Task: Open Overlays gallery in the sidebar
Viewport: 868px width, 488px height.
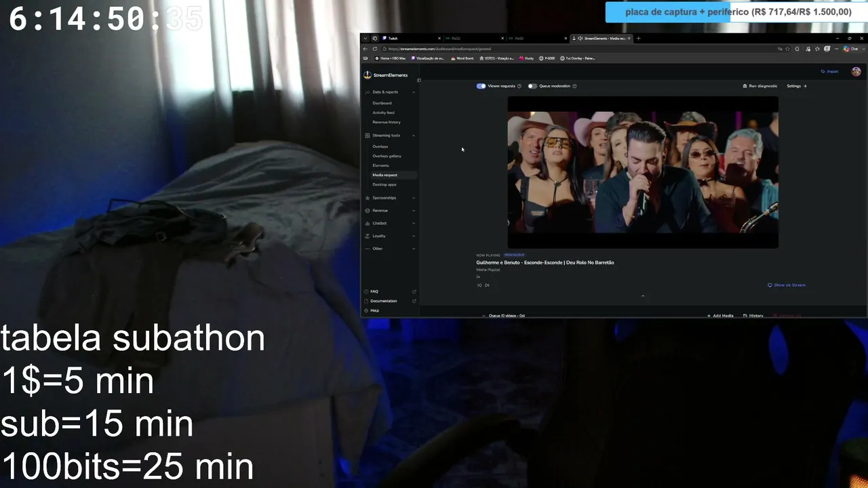Action: 387,156
